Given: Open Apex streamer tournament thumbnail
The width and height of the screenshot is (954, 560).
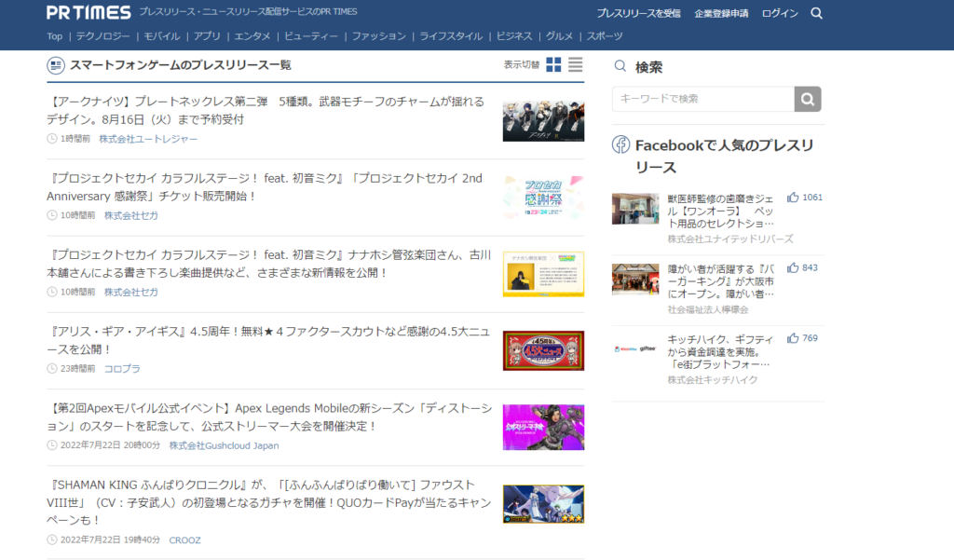Looking at the screenshot, I should click(x=543, y=428).
